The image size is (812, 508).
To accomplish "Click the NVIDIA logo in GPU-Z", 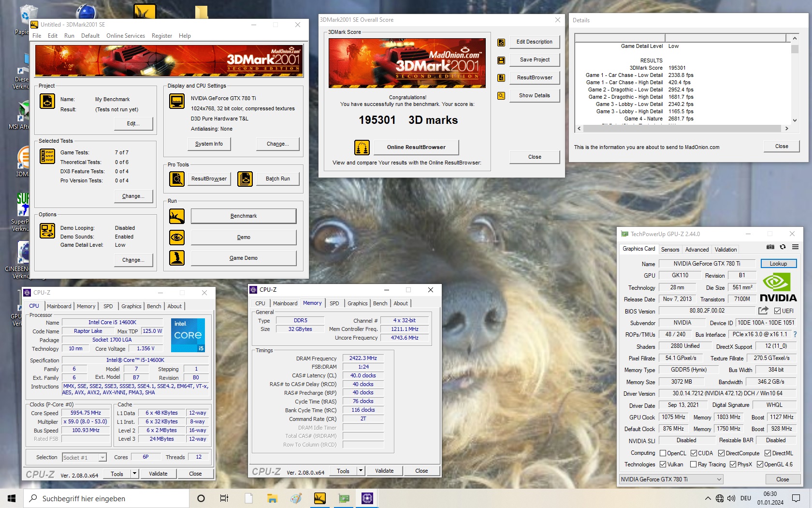I will click(778, 287).
